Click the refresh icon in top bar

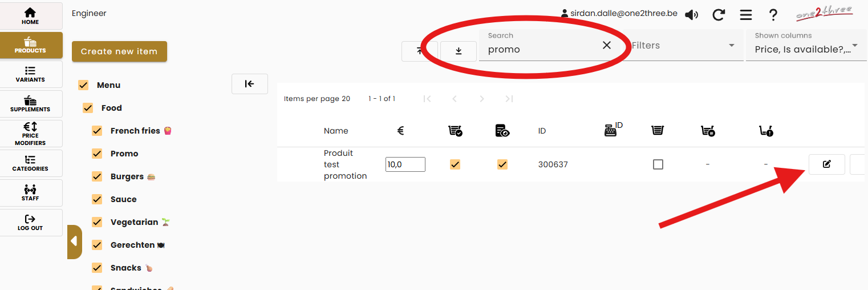[719, 15]
